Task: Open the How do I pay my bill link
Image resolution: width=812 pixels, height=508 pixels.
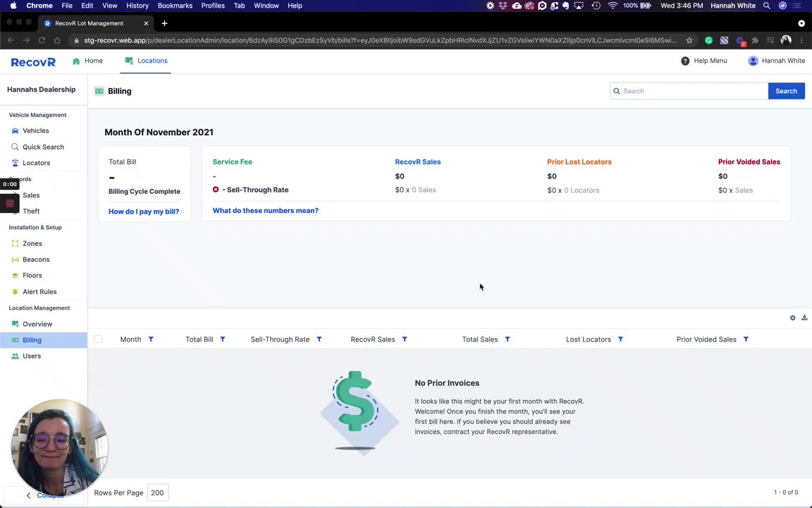Action: (144, 212)
